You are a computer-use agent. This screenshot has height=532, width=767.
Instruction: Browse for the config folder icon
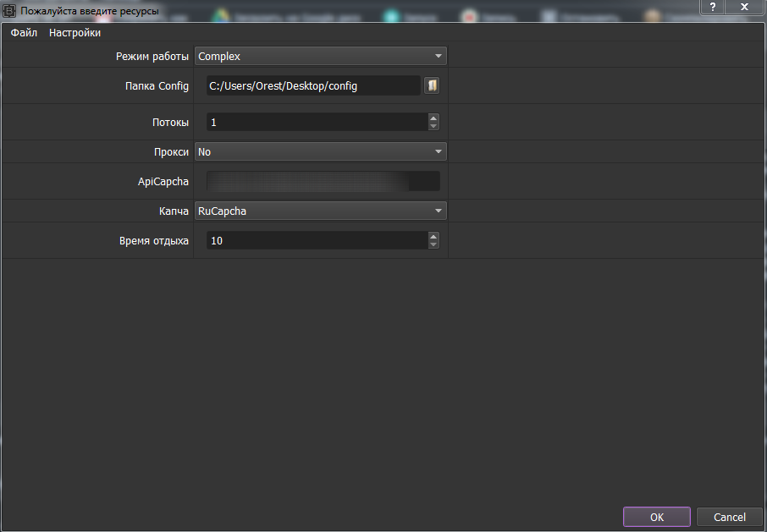[432, 85]
